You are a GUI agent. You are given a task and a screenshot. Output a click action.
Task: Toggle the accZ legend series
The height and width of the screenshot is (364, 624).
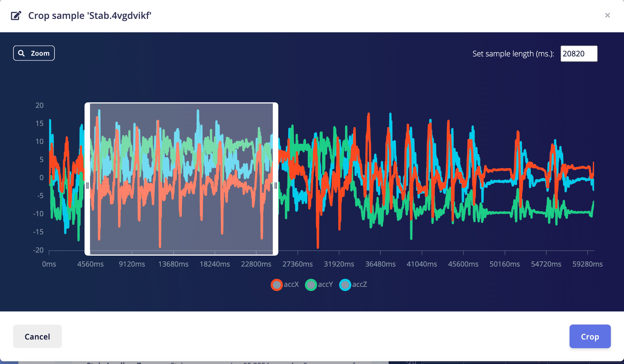(353, 285)
